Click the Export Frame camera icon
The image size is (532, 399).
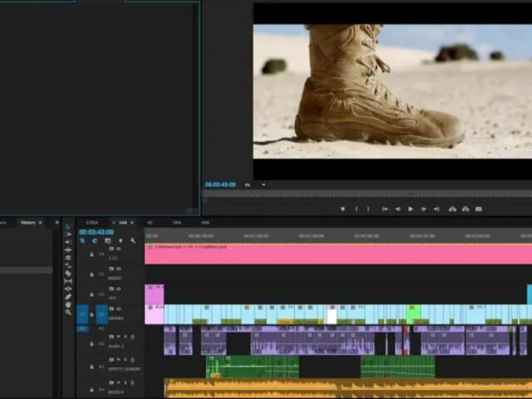click(x=478, y=209)
